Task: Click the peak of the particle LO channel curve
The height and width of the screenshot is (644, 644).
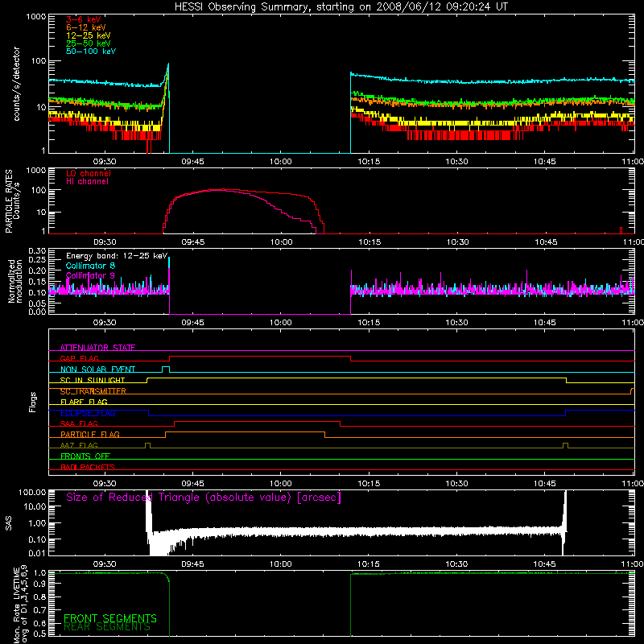Action: (x=223, y=189)
